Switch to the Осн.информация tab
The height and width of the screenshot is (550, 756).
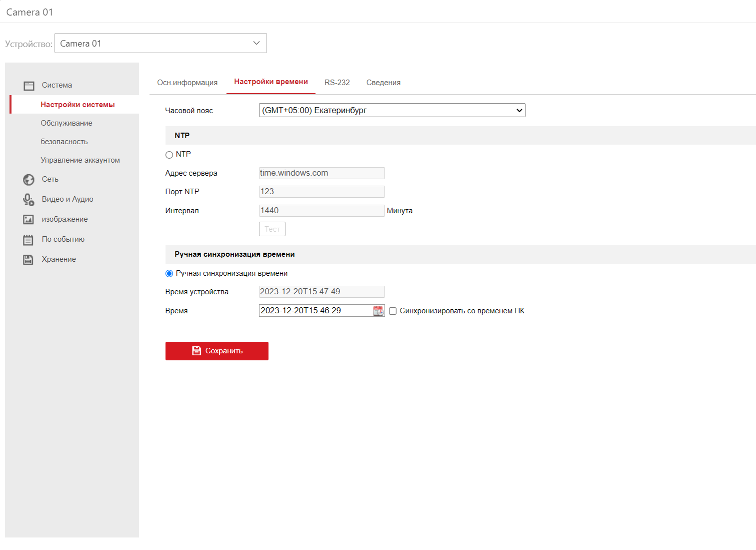pos(187,83)
